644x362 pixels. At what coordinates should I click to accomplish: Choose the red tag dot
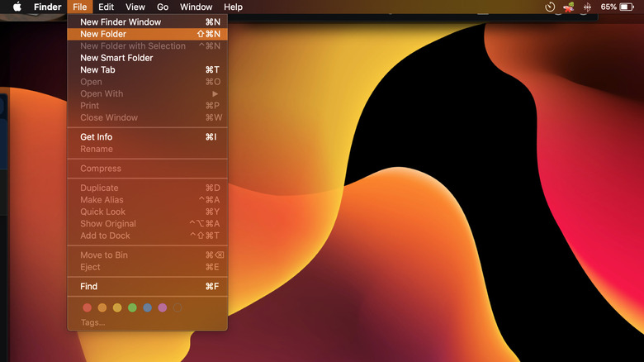click(x=88, y=307)
